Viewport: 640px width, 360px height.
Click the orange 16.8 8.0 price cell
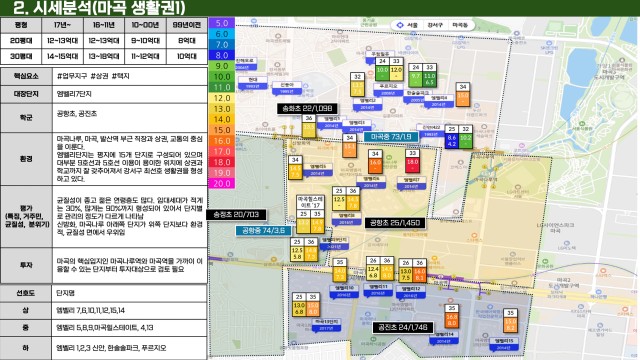(x=451, y=319)
